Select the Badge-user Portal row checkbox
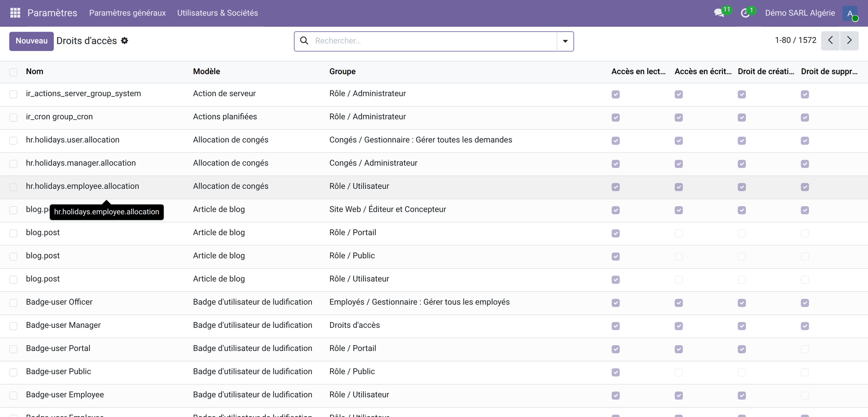Screen dimensions: 868x417 tap(14, 349)
